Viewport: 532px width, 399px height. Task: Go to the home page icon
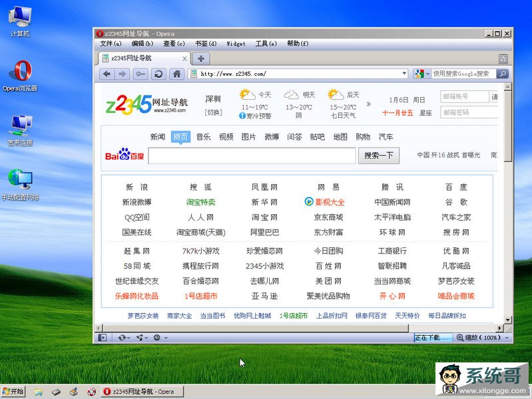tap(176, 74)
